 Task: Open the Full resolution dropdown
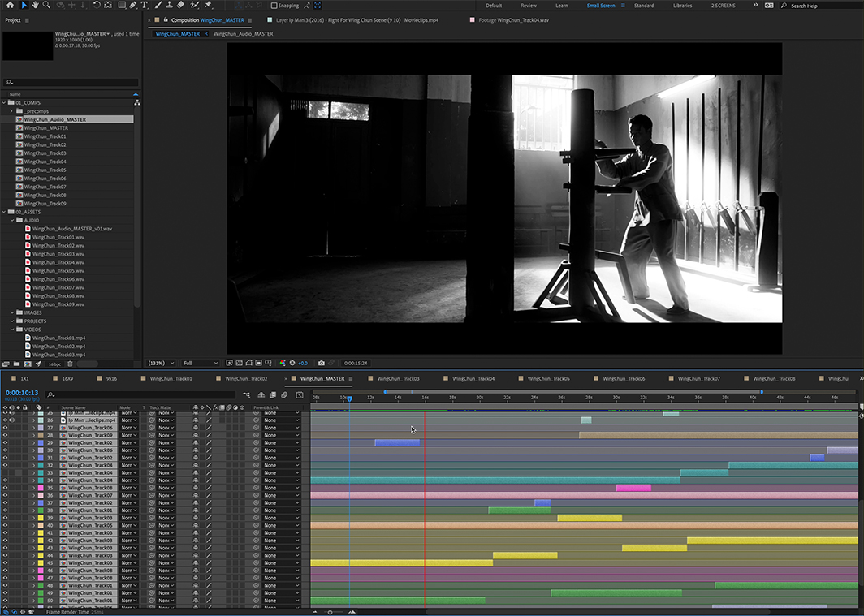(201, 363)
